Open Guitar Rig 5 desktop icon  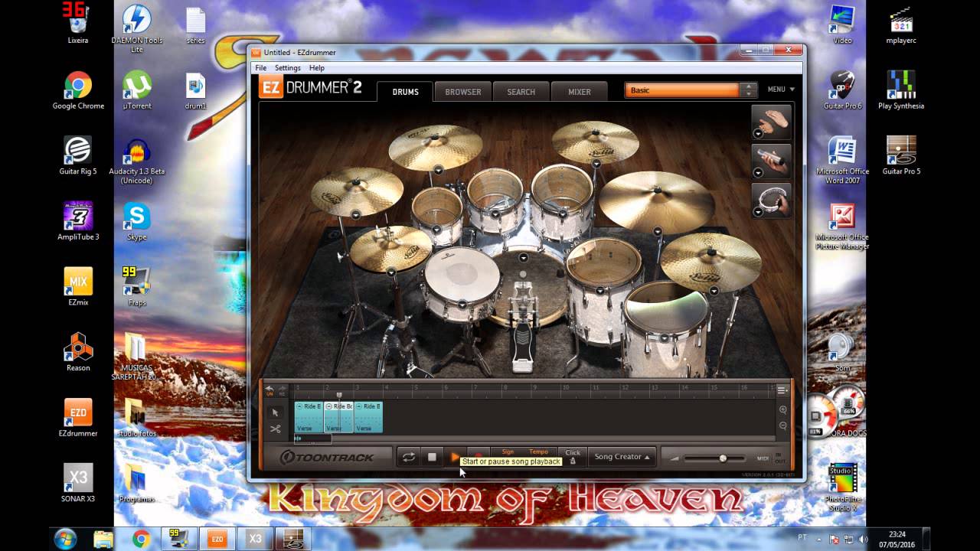(78, 155)
